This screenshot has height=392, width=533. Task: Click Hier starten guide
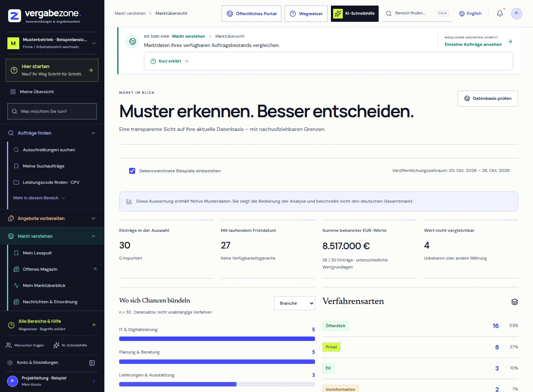[52, 70]
